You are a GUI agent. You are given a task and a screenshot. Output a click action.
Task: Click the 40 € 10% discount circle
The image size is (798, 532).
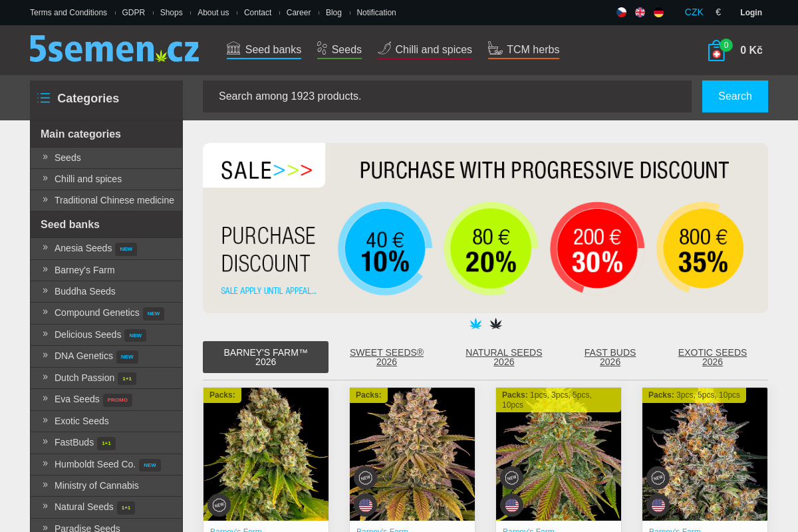pos(385,249)
